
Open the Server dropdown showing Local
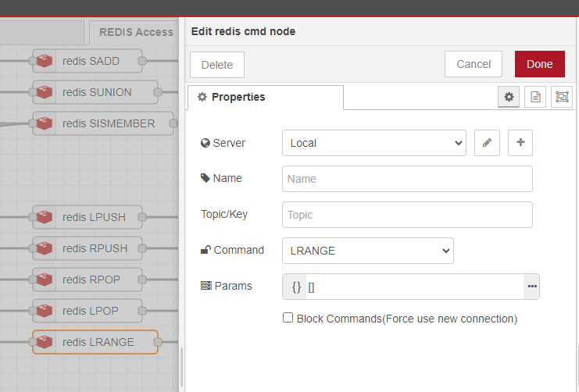[374, 143]
